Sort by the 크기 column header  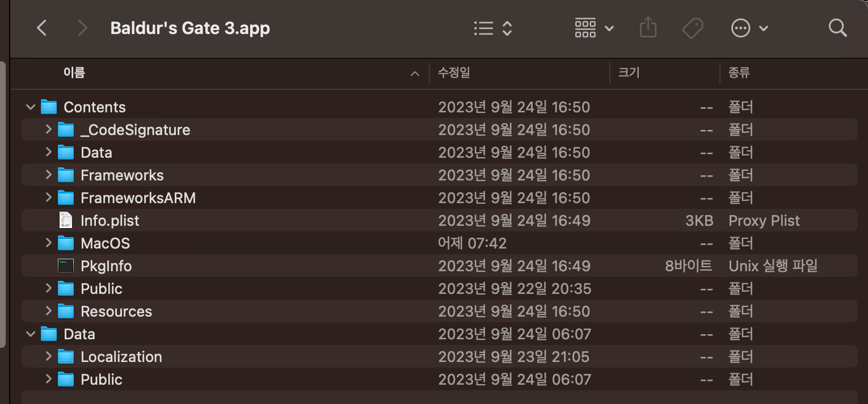coord(629,73)
